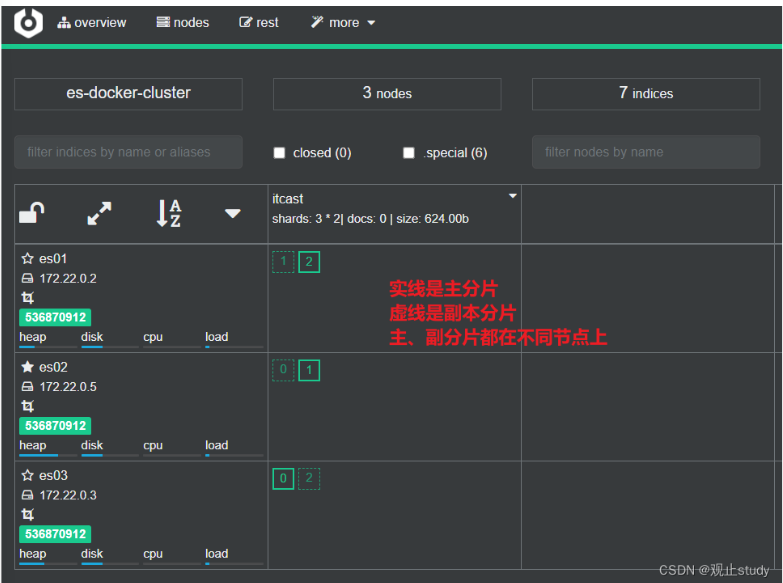Image resolution: width=783 pixels, height=583 pixels.
Task: Click the es03 disk drive icon
Action: (x=27, y=495)
